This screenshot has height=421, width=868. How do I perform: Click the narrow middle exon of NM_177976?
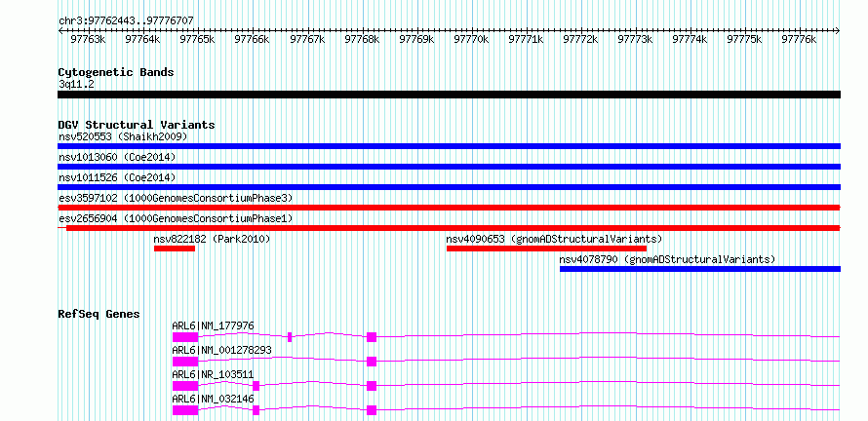pyautogui.click(x=290, y=337)
